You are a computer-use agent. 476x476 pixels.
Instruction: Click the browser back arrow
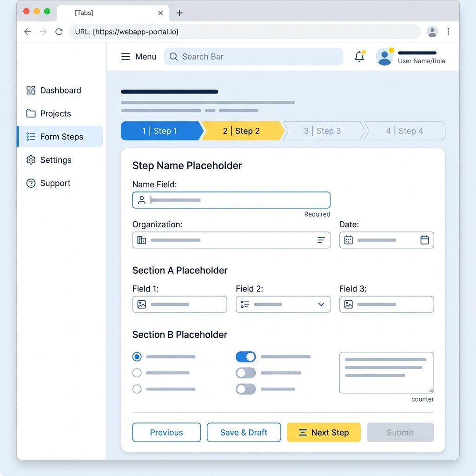(27, 32)
